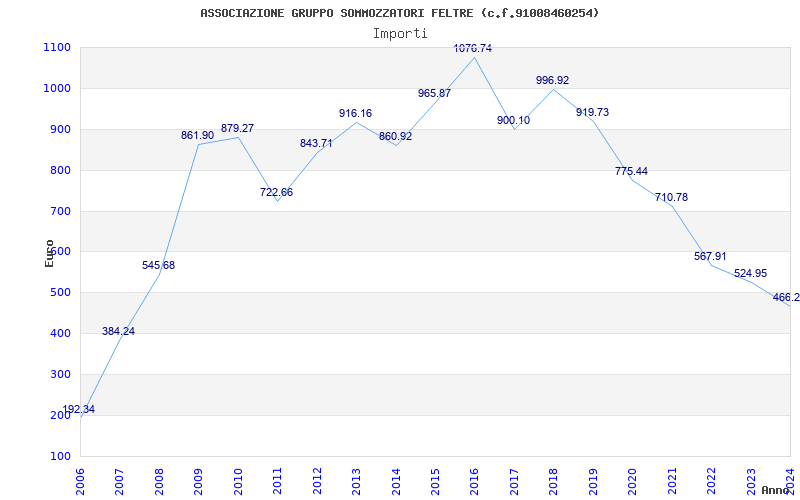Click x-axis year 2014

[x=396, y=481]
